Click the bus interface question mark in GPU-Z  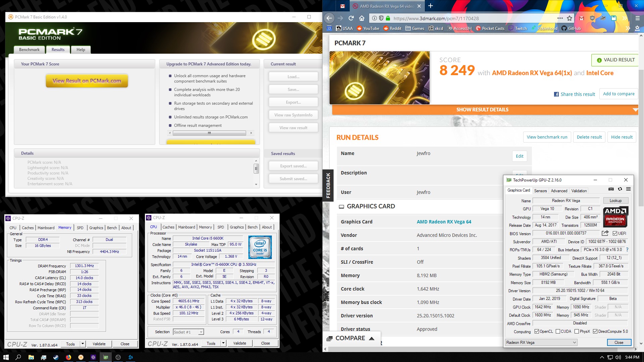[627, 250]
